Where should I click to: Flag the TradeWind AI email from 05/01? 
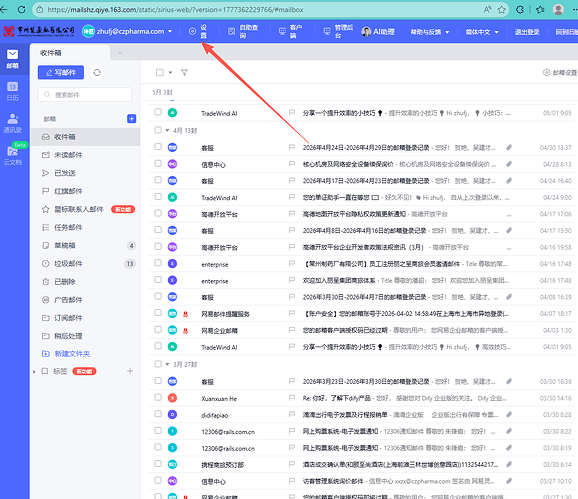(292, 113)
